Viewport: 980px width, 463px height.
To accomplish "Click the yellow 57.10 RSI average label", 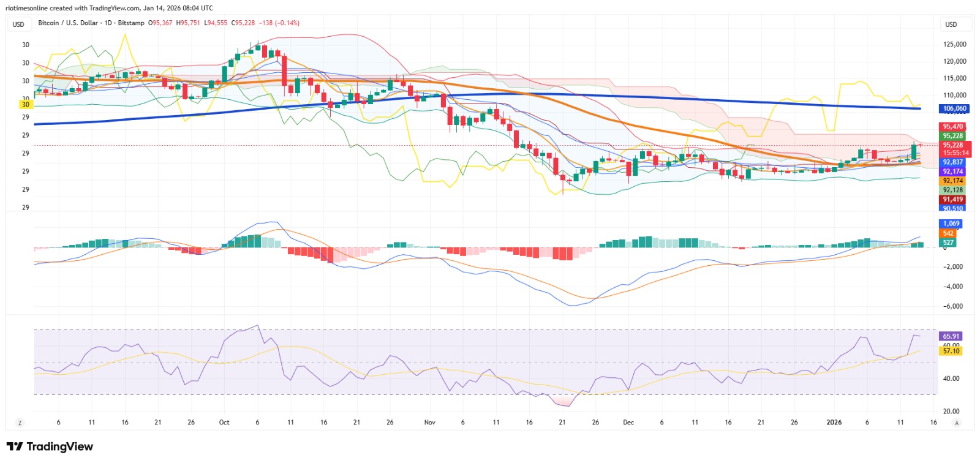I will (x=951, y=351).
